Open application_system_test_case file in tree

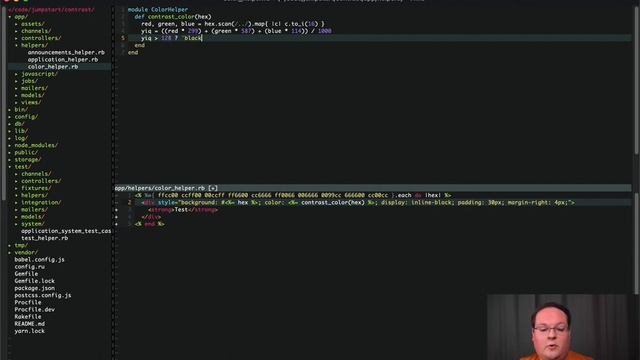pos(66,231)
